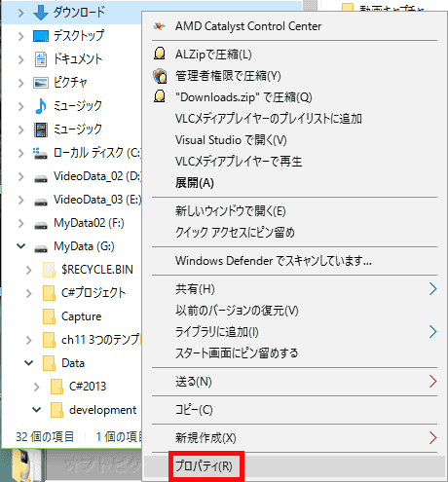Open the 送る(N) submenu
The width and height of the screenshot is (448, 482).
(294, 382)
